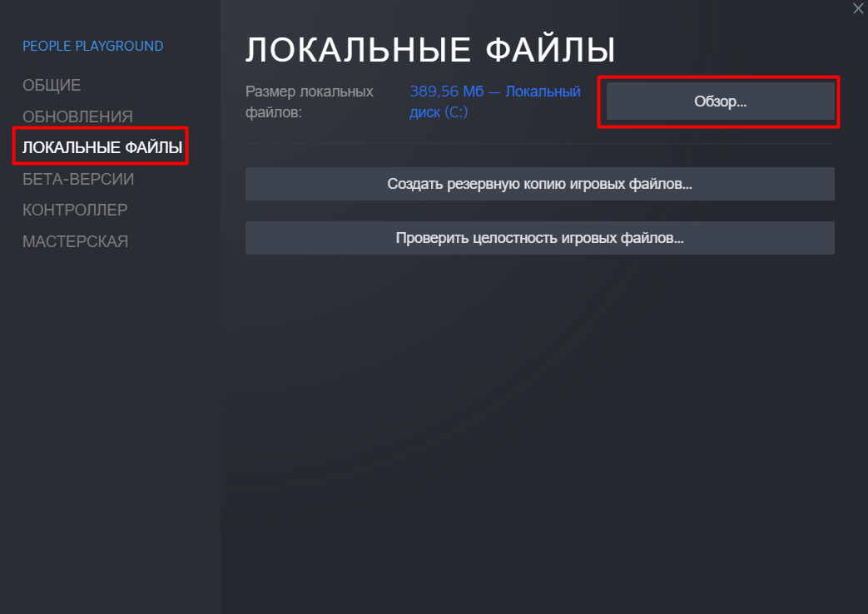Show the МАСТЕРСКАЯ tab
Screen dimensions: 868x614
pyautogui.click(x=75, y=241)
